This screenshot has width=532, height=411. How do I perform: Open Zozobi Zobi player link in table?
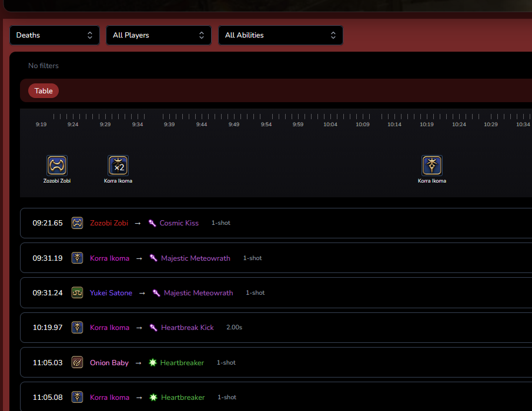point(109,223)
